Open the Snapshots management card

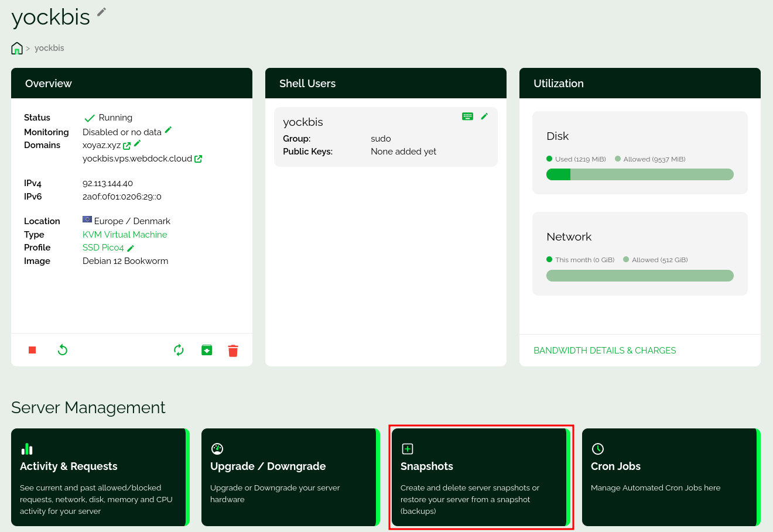479,477
